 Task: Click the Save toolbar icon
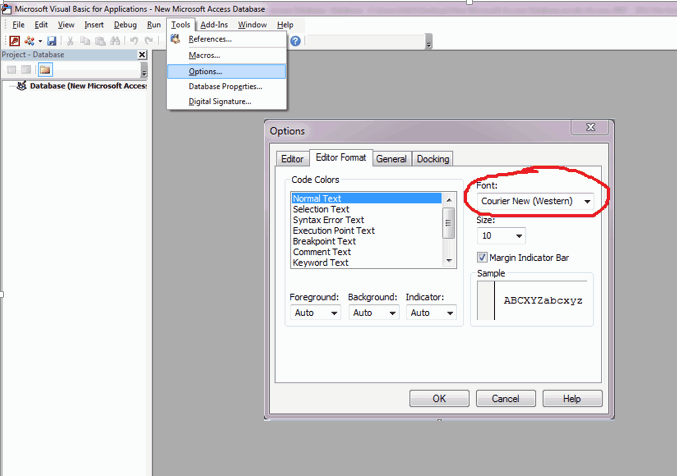click(52, 41)
